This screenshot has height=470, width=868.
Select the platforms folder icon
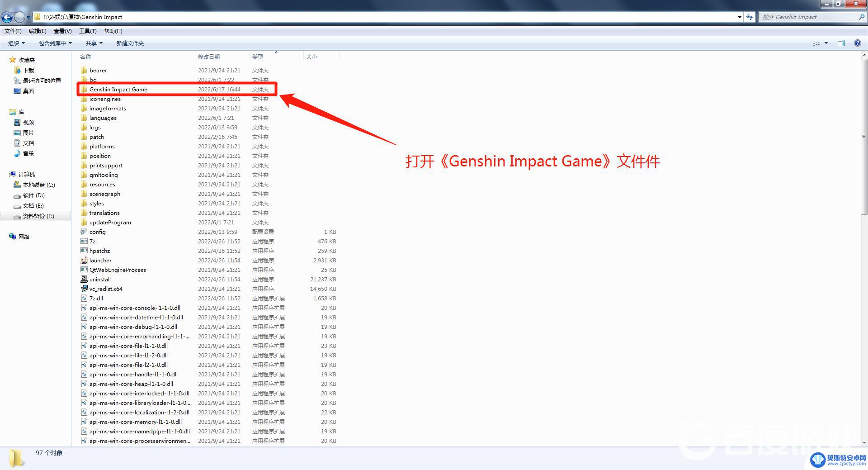84,147
